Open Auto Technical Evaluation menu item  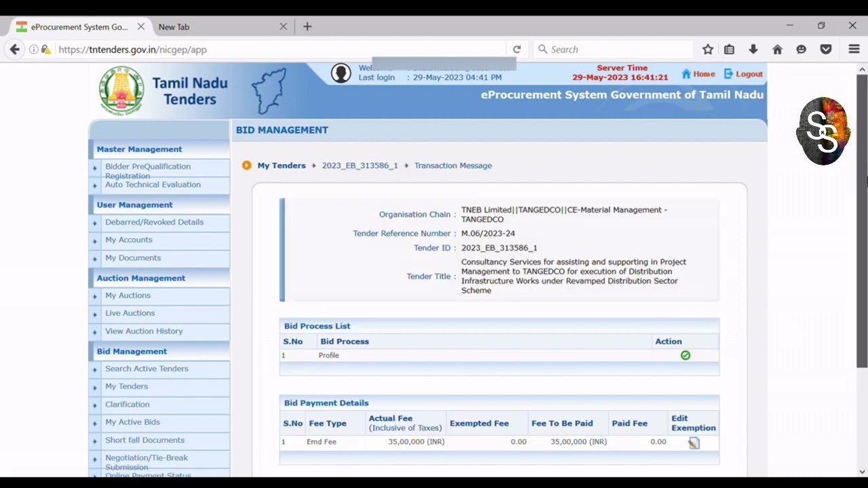[x=153, y=184]
